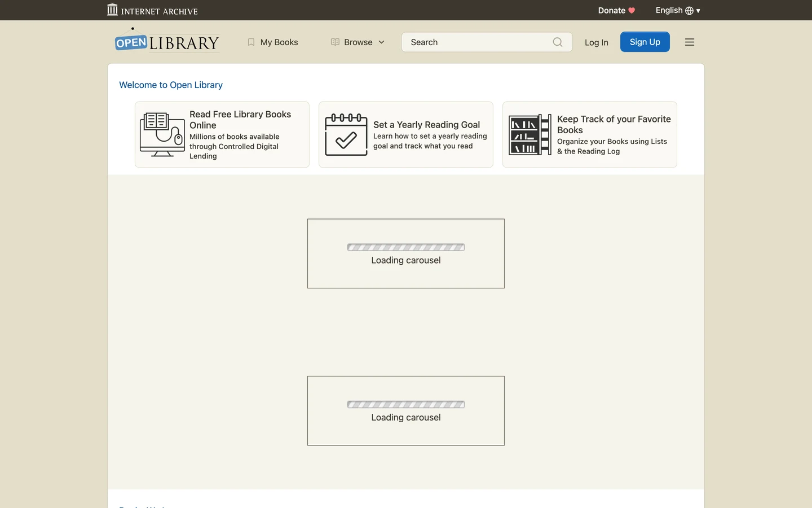Click the Log In link
This screenshot has height=508, width=812.
coord(597,42)
